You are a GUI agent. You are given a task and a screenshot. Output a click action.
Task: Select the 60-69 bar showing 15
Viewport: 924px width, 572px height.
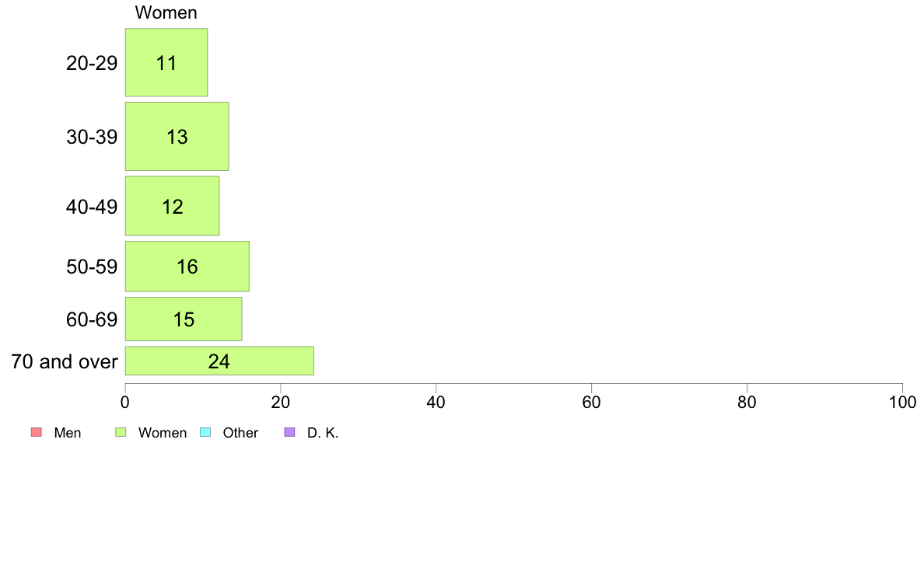[x=184, y=319]
